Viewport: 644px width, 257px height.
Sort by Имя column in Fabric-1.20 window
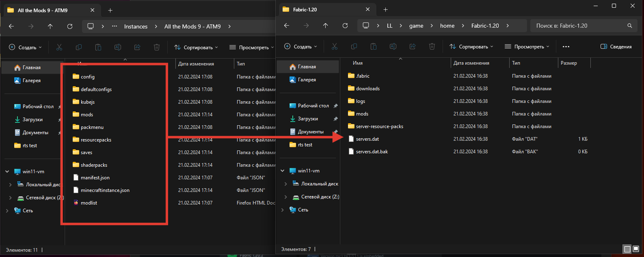(x=358, y=63)
